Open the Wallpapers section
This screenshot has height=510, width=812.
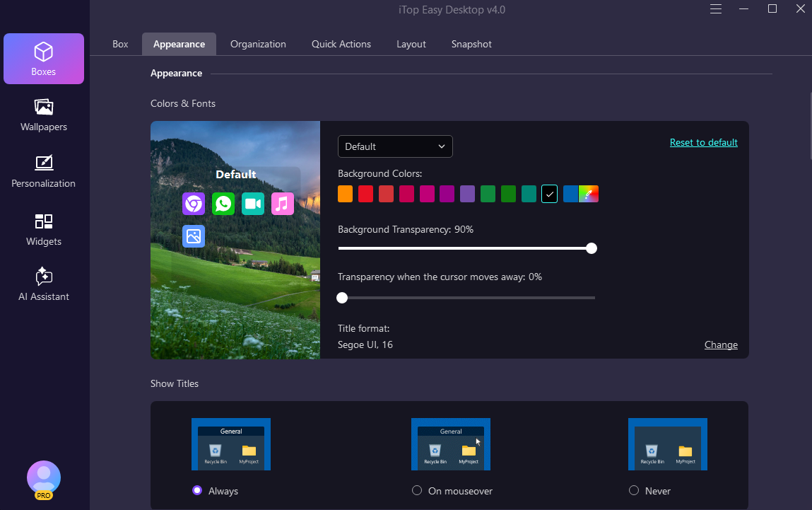(44, 115)
